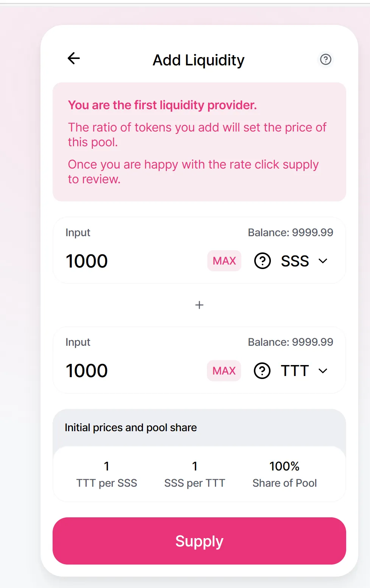The image size is (370, 588).
Task: Click the SSS token logo icon
Action: coord(262,261)
